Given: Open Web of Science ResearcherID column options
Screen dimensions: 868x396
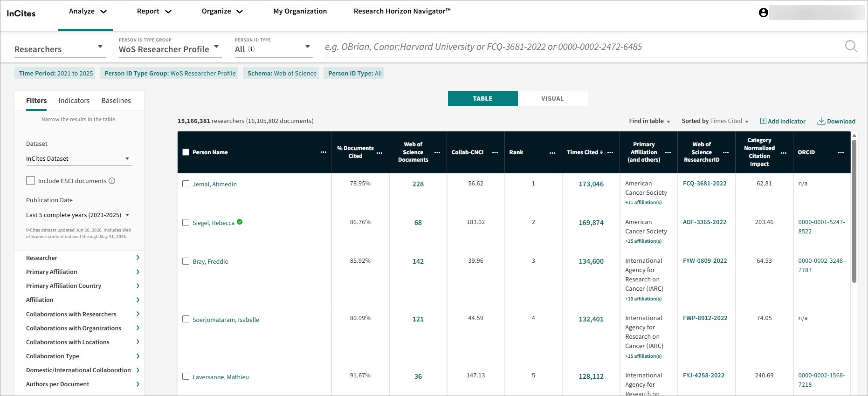Looking at the screenshot, I should tap(726, 152).
